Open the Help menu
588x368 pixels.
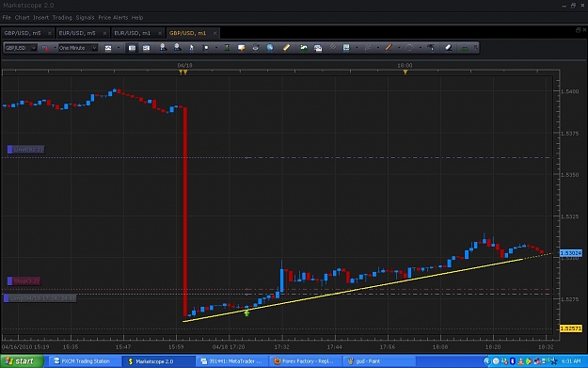coord(137,18)
